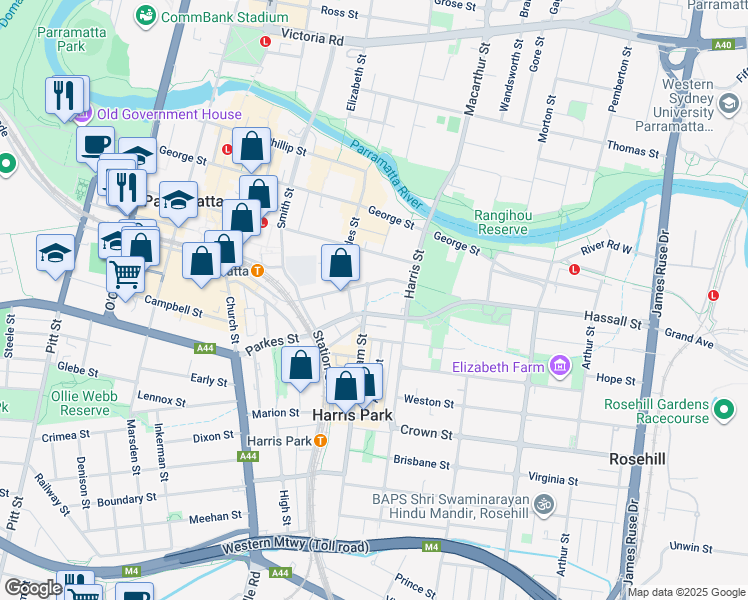The height and width of the screenshot is (600, 748).
Task: Click the BAPS Shri Swaminarayan Hindu Mandir label
Action: tap(451, 506)
